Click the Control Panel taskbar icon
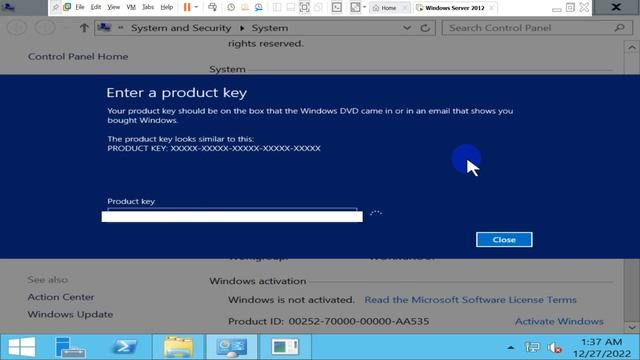The height and width of the screenshot is (360, 640). pyautogui.click(x=231, y=347)
